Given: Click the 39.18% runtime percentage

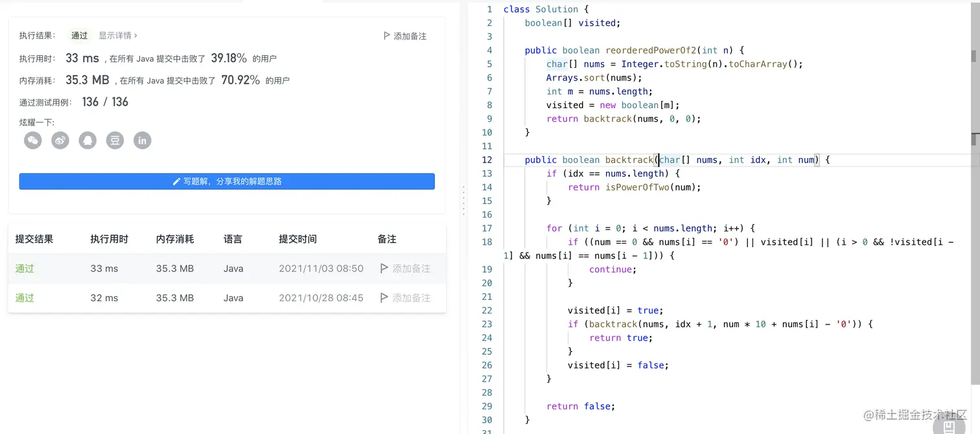Looking at the screenshot, I should pyautogui.click(x=229, y=58).
